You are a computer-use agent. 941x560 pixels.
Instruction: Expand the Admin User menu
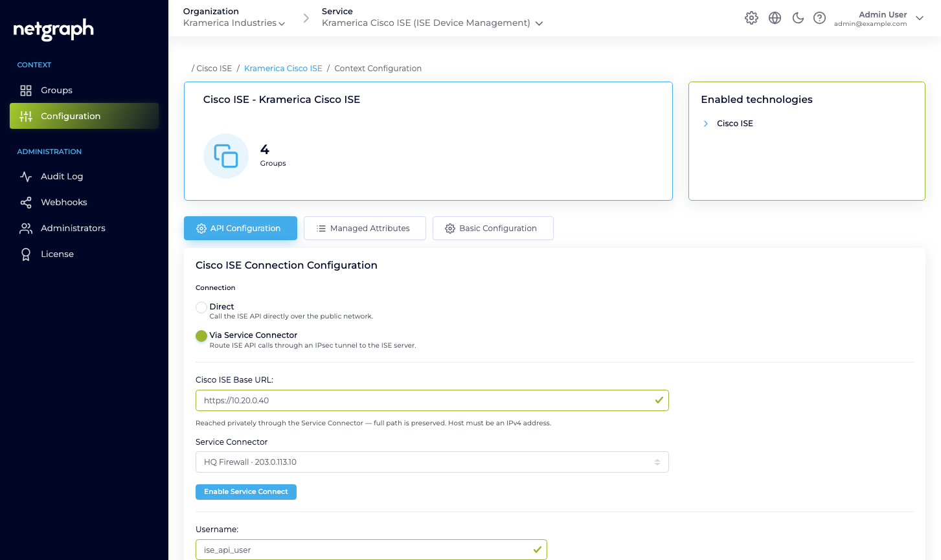878,18
